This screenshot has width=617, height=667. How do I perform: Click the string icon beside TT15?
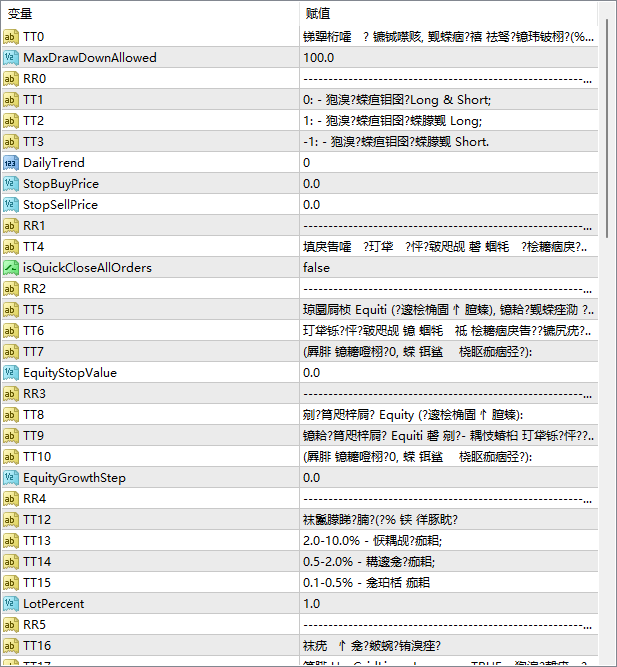click(x=11, y=583)
